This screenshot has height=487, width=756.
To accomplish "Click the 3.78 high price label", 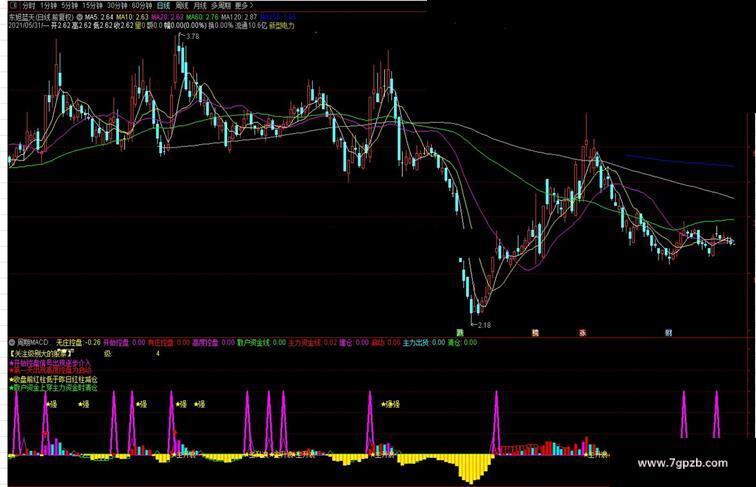I will (192, 36).
